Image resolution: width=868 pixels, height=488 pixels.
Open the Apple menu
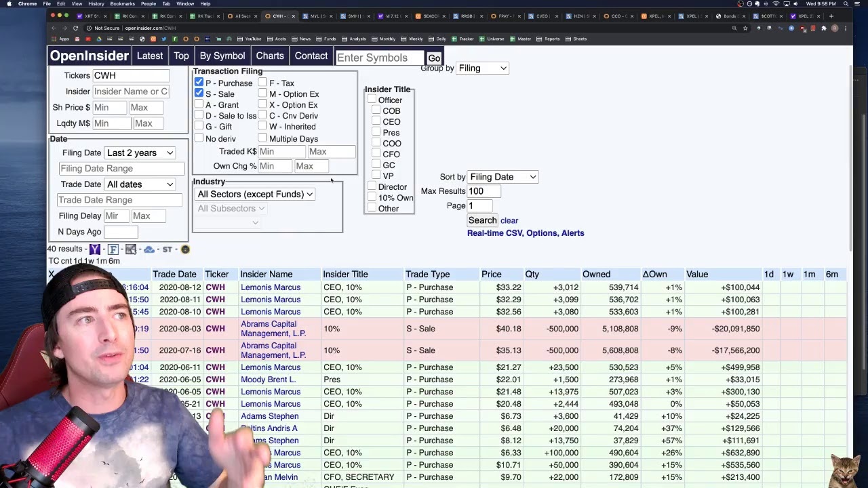point(9,4)
